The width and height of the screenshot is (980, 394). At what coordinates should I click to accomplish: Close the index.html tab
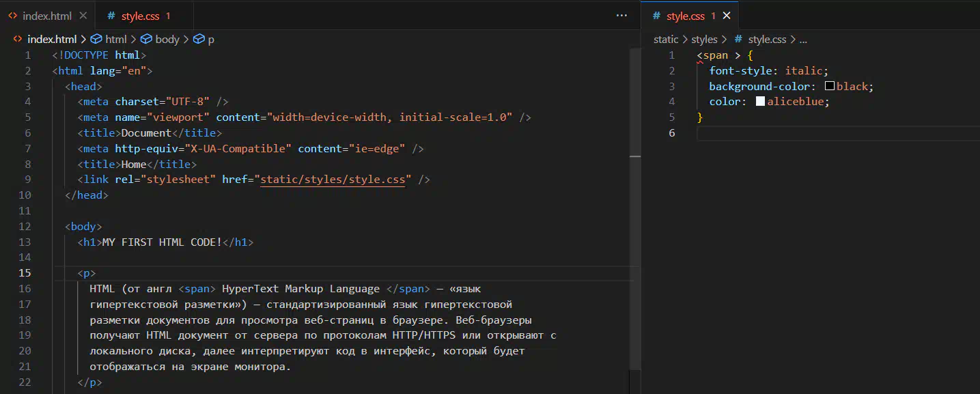click(x=83, y=16)
